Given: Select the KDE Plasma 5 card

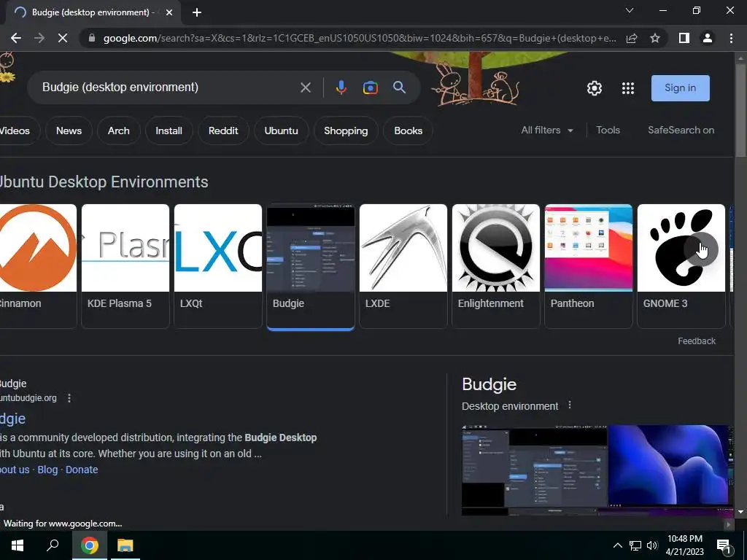Looking at the screenshot, I should click(125, 266).
